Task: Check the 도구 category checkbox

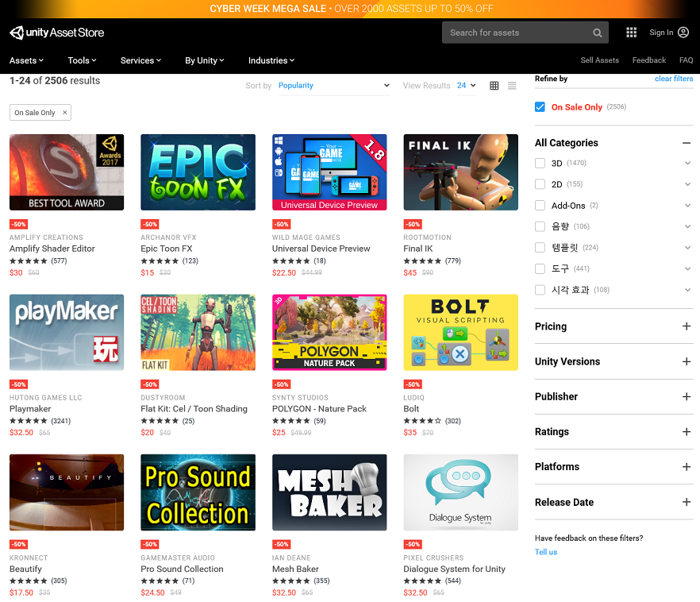Action: click(x=540, y=268)
